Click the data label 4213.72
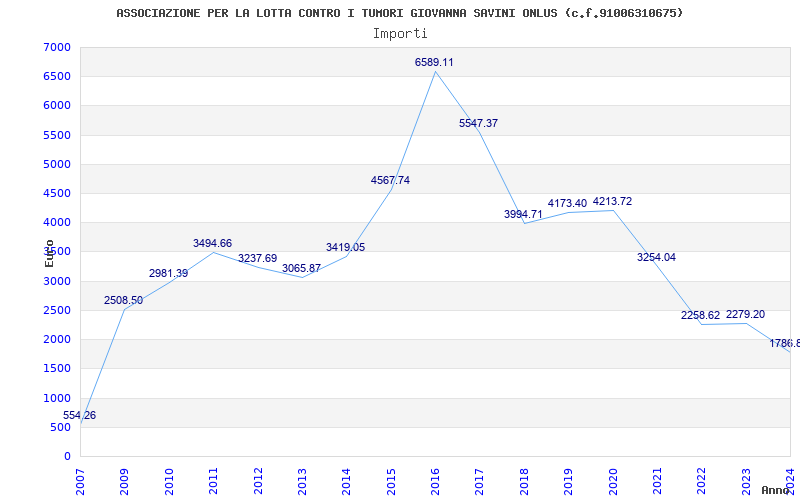 coord(612,202)
